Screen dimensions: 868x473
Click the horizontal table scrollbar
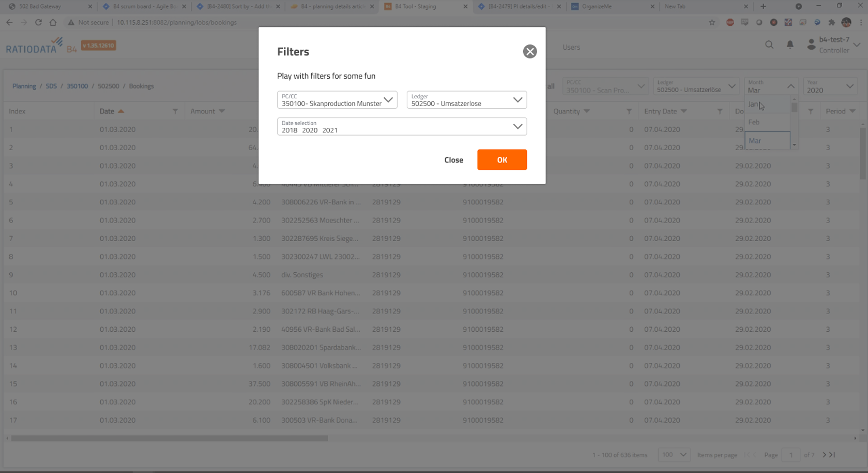170,438
